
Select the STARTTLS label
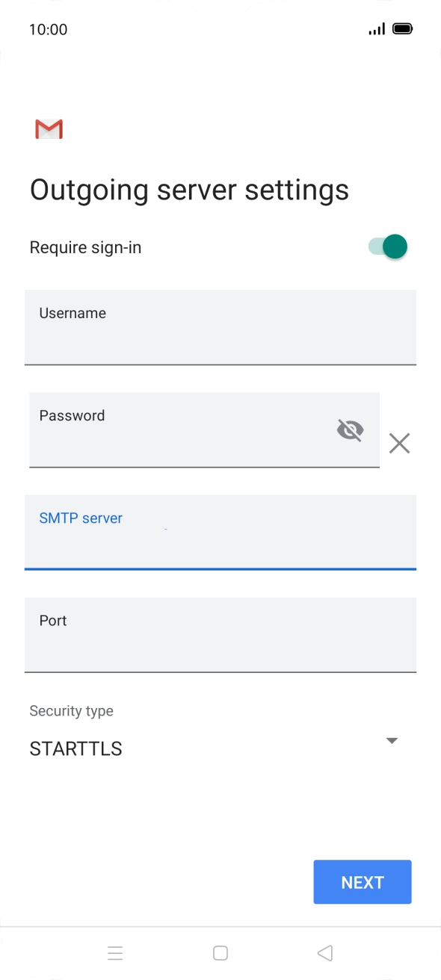pos(75,748)
